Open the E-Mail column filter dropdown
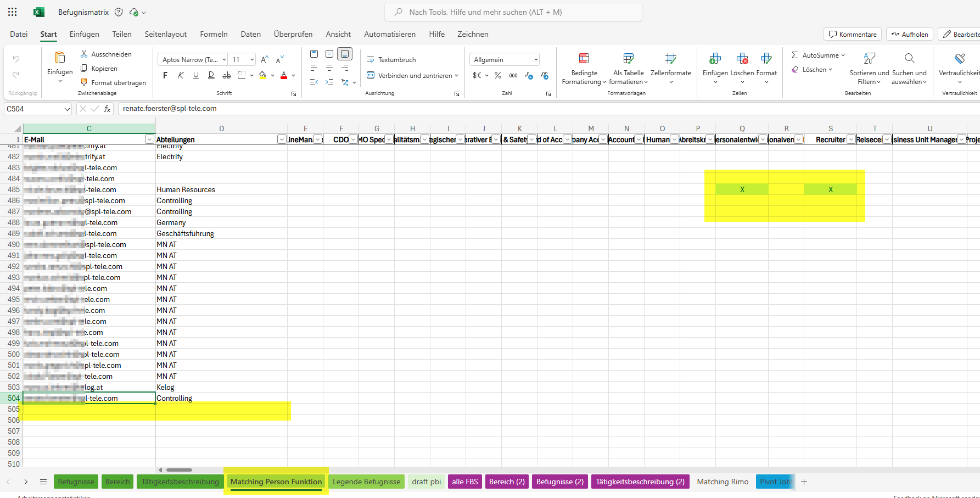 [x=149, y=139]
